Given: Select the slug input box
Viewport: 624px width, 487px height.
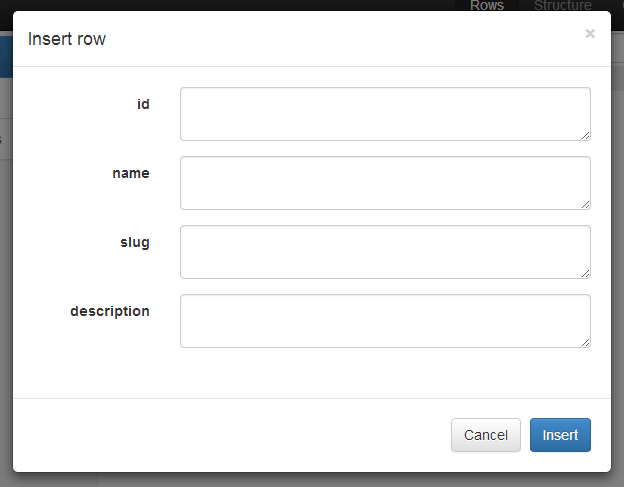Looking at the screenshot, I should pyautogui.click(x=385, y=252).
